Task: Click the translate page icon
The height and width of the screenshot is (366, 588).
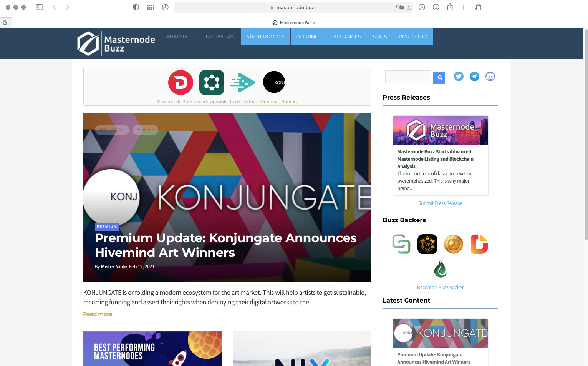Action: [399, 7]
